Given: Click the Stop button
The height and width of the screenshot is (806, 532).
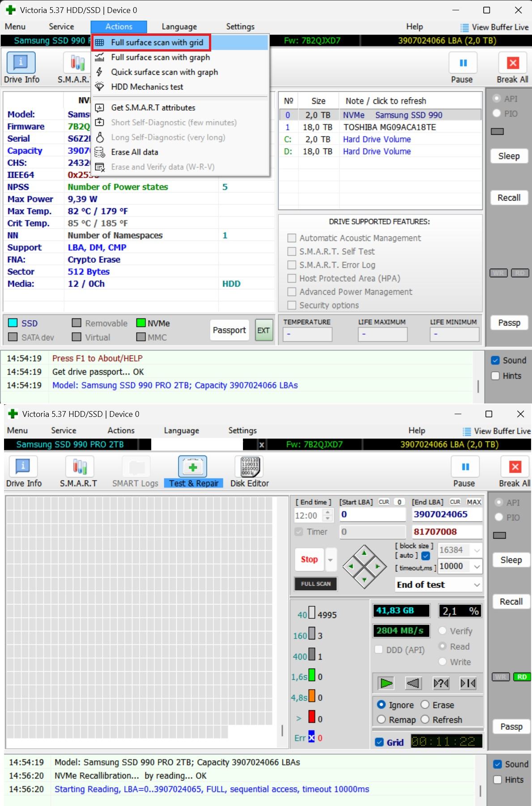Looking at the screenshot, I should pyautogui.click(x=309, y=560).
